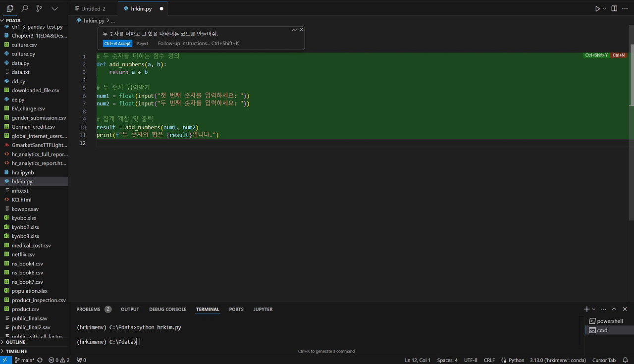The height and width of the screenshot is (364, 634).
Task: Open data.py from the explorer
Action: click(x=34, y=63)
